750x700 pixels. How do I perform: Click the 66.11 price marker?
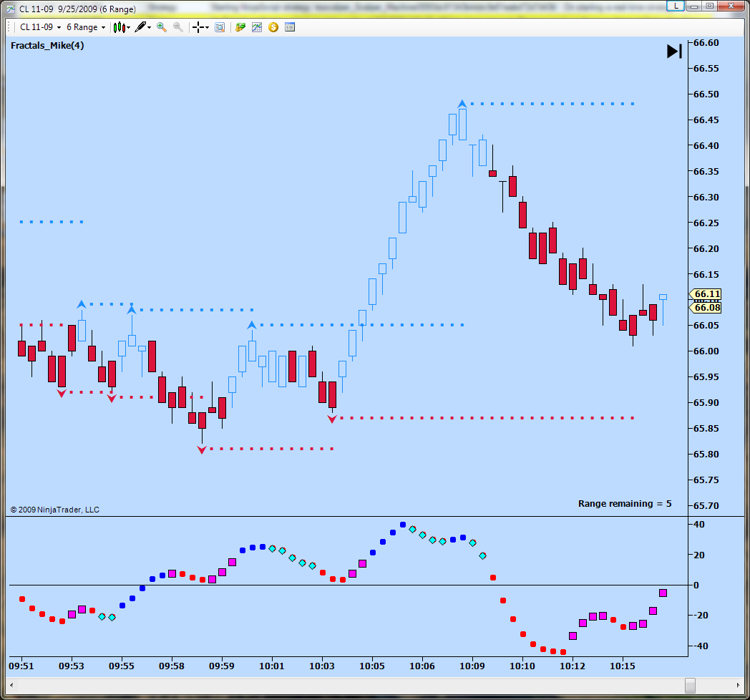click(706, 293)
